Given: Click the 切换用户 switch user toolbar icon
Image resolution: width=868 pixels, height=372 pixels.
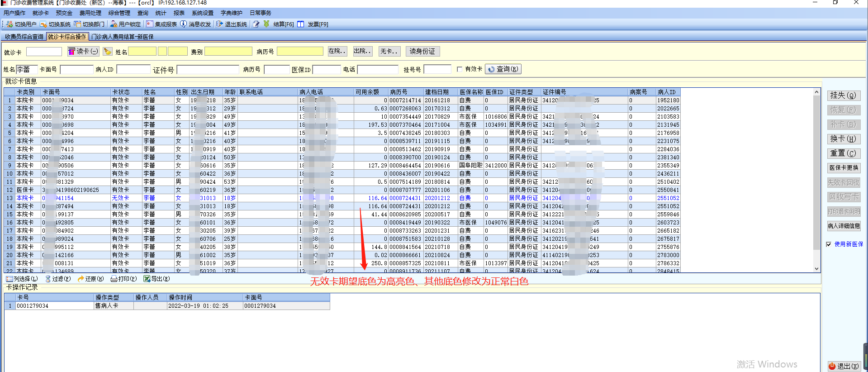Looking at the screenshot, I should pos(9,24).
